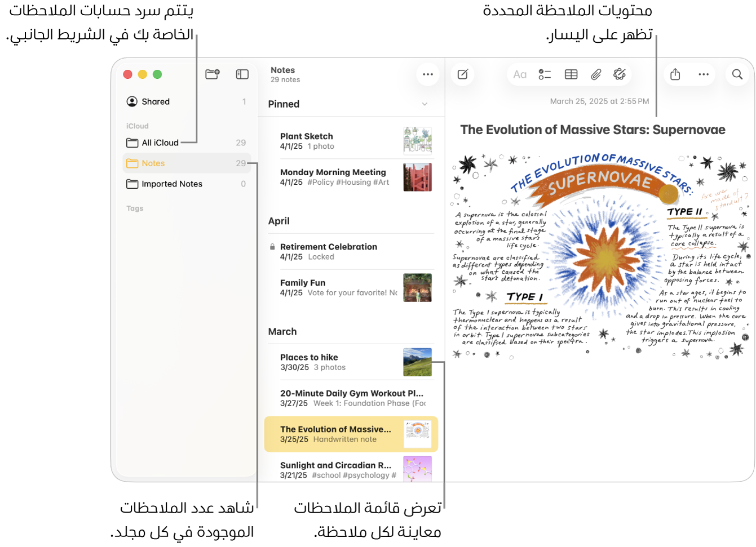This screenshot has width=756, height=547.
Task: Share the note using the share icon
Action: pyautogui.click(x=675, y=74)
